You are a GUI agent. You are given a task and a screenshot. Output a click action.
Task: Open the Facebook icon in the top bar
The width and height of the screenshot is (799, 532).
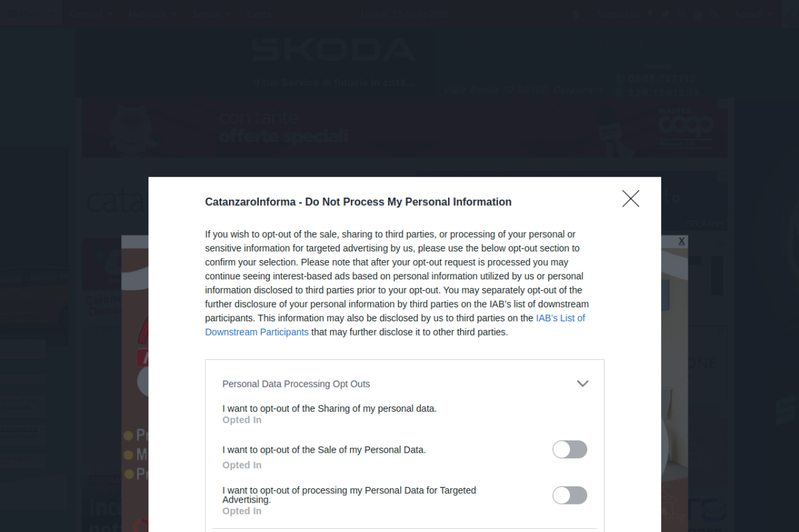pyautogui.click(x=650, y=14)
